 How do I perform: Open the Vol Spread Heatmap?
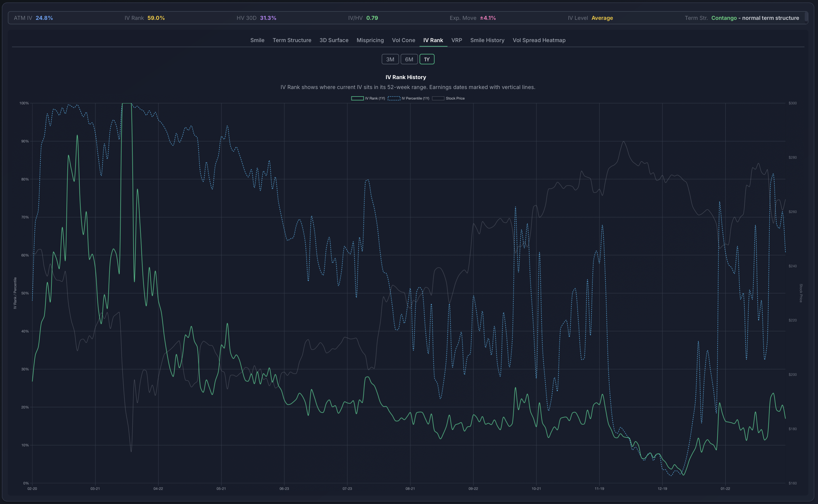[x=539, y=40]
